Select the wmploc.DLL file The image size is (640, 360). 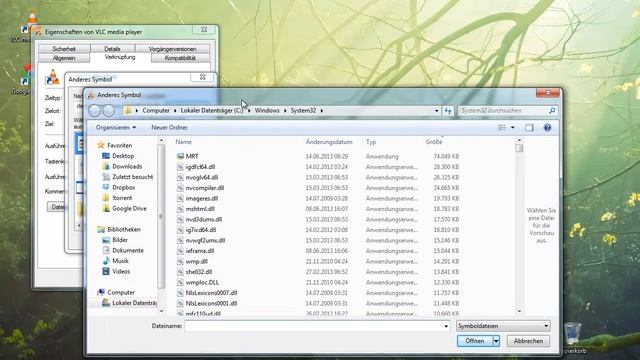(x=202, y=282)
